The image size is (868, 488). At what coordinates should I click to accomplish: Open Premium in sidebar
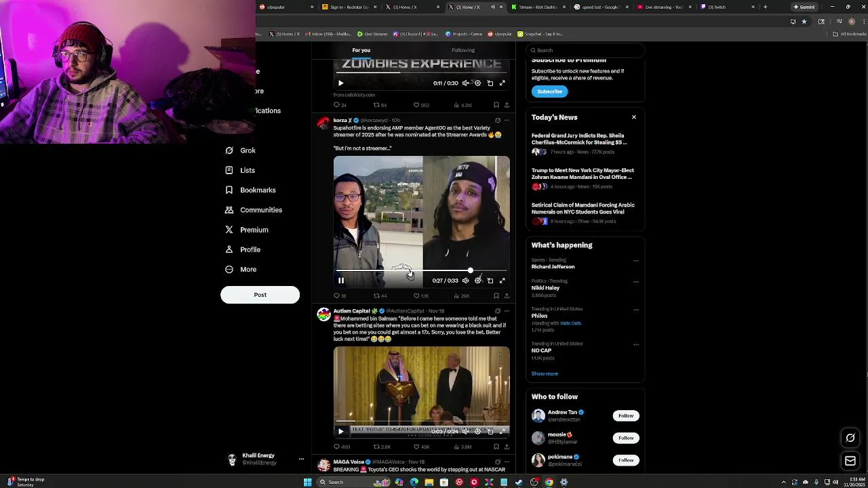tap(246, 230)
